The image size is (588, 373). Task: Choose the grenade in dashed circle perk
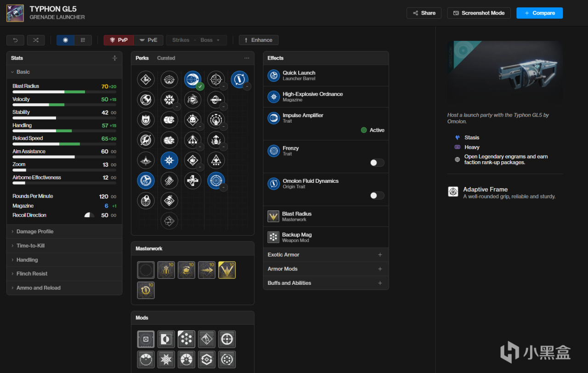216,120
